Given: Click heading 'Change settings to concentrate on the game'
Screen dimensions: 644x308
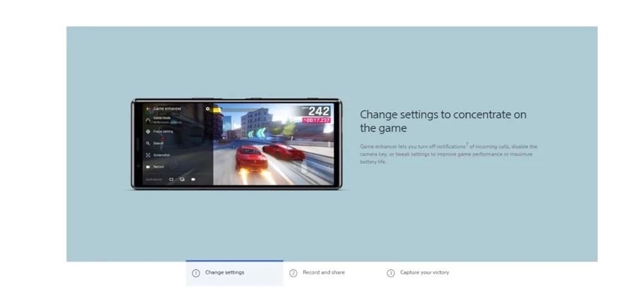Looking at the screenshot, I should [x=443, y=121].
